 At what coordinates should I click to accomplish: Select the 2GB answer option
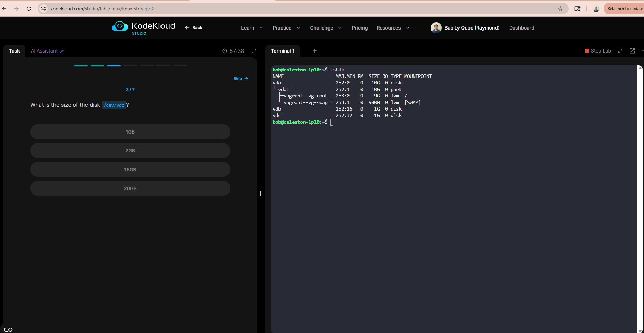[130, 151]
